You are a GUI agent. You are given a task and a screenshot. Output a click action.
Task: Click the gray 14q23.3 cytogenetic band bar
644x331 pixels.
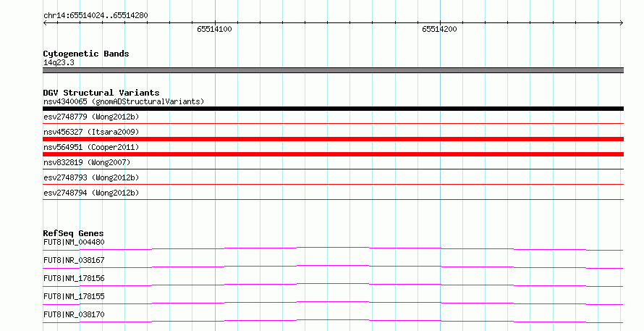[x=333, y=70]
